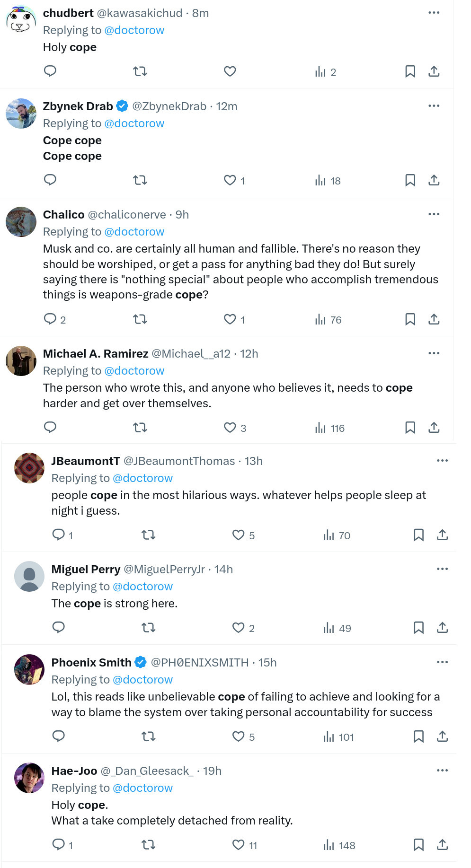
Task: Open JBeaumontT's avatar
Action: tap(29, 468)
